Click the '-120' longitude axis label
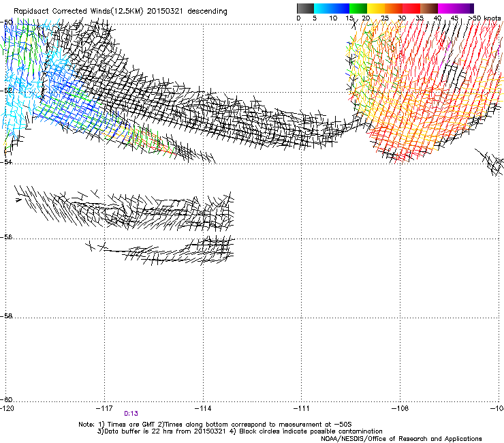This screenshot has width=504, height=443. click(x=7, y=408)
